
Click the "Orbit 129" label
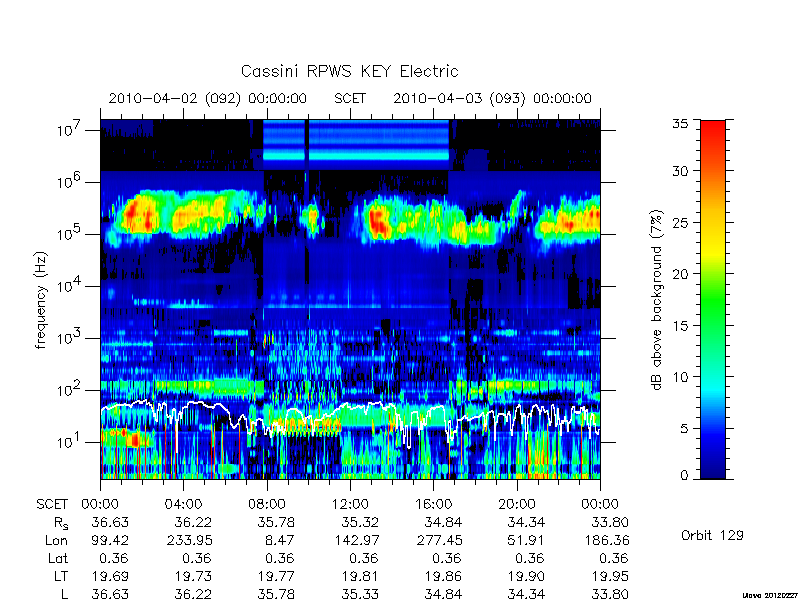coord(712,535)
